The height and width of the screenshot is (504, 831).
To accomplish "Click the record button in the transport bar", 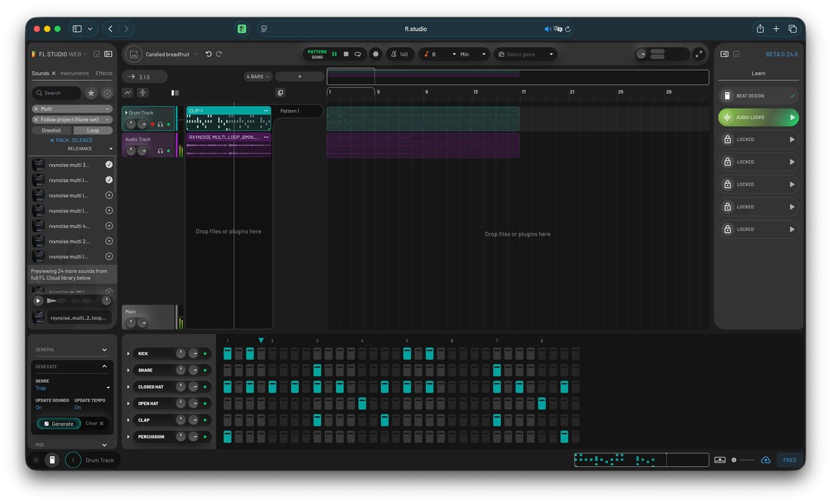I will [x=375, y=54].
